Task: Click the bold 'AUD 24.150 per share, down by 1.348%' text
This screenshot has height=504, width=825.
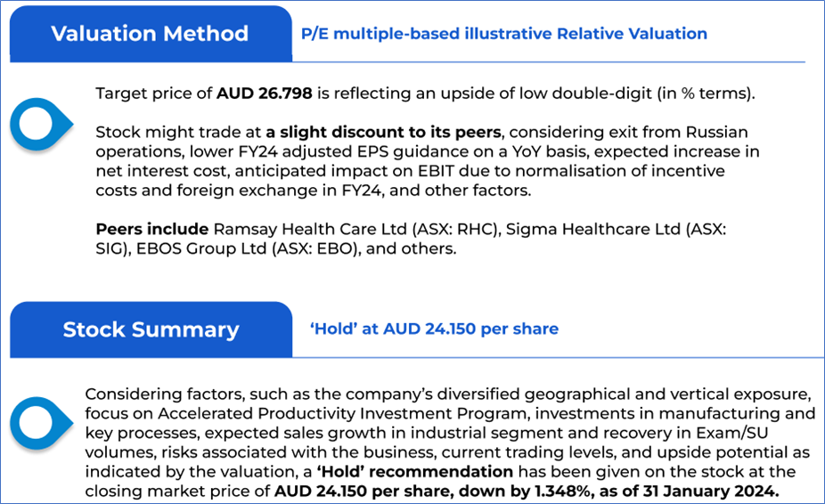Action: 431,492
